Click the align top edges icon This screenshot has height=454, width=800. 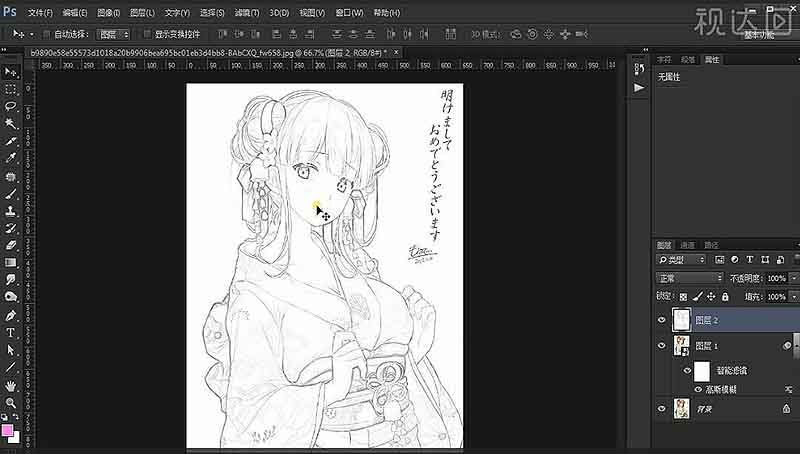click(222, 34)
